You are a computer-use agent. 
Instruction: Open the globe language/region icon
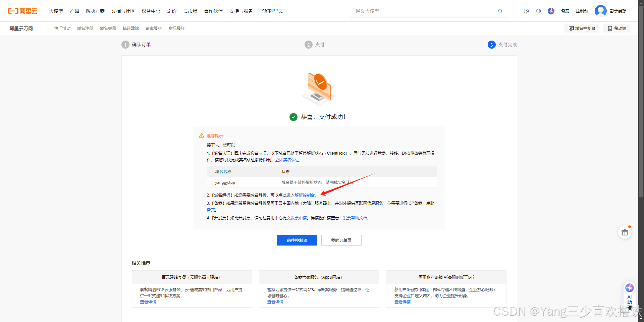526,11
